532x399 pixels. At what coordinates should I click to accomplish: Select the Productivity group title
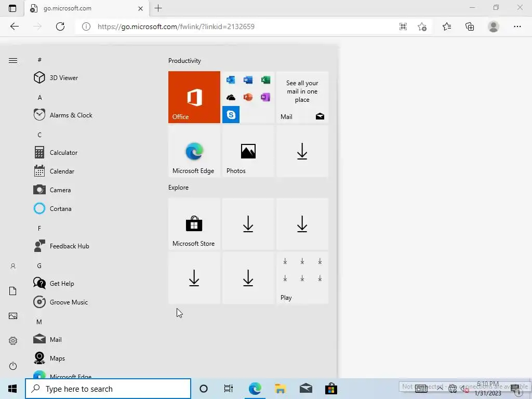pyautogui.click(x=184, y=61)
